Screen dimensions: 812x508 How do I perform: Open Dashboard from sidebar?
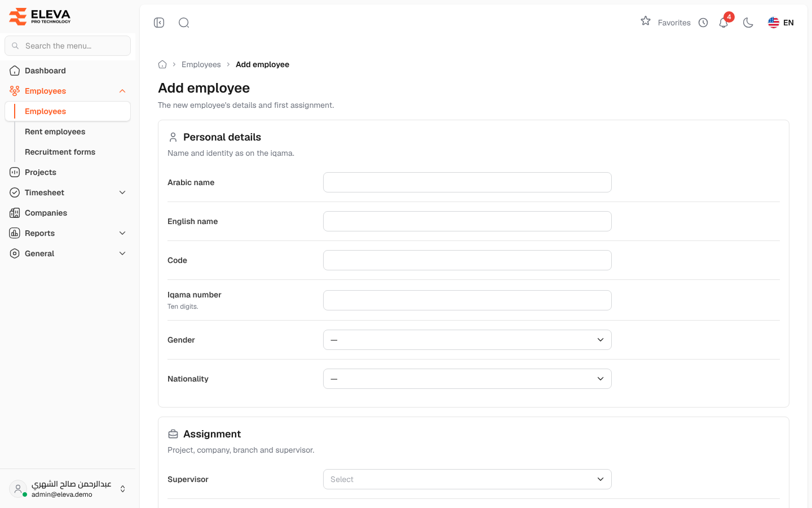[x=68, y=71]
